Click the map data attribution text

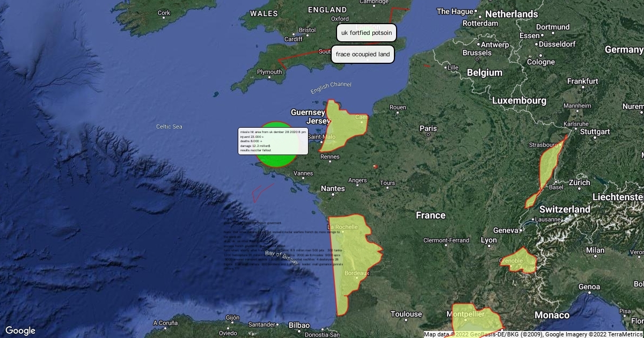(533, 334)
